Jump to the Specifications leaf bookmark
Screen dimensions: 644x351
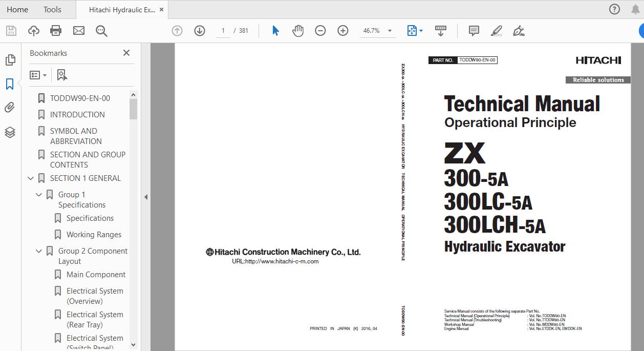pyautogui.click(x=90, y=218)
